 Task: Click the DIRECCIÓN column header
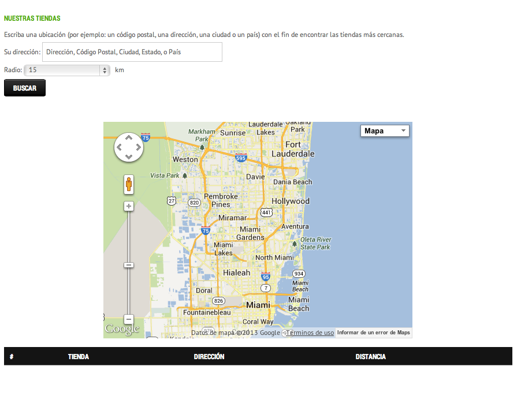coord(209,356)
